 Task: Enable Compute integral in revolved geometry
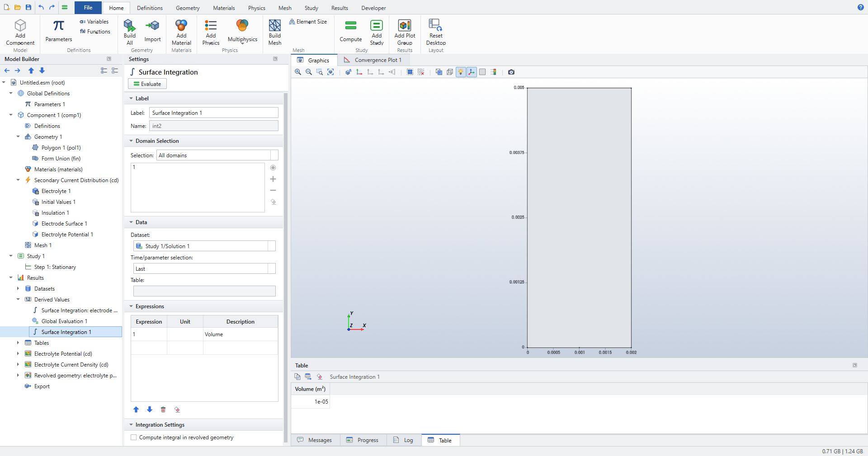coord(134,437)
